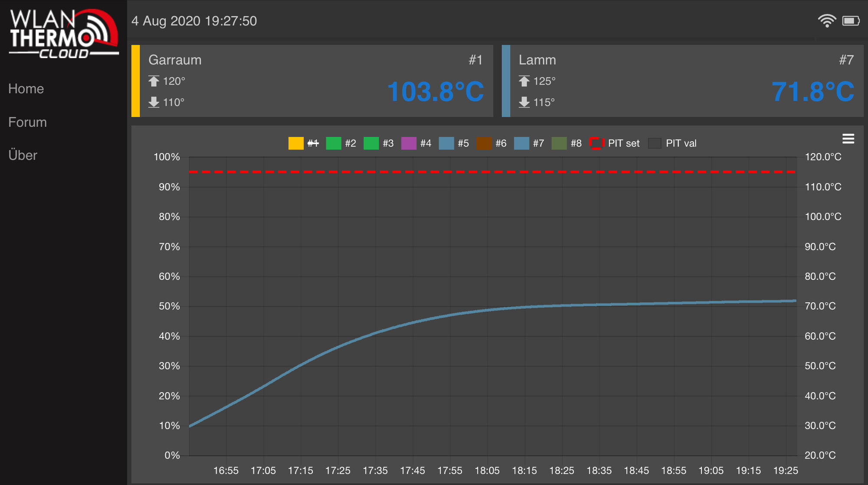Toggle channel #7 series in legend
This screenshot has width=868, height=485.
(x=529, y=143)
